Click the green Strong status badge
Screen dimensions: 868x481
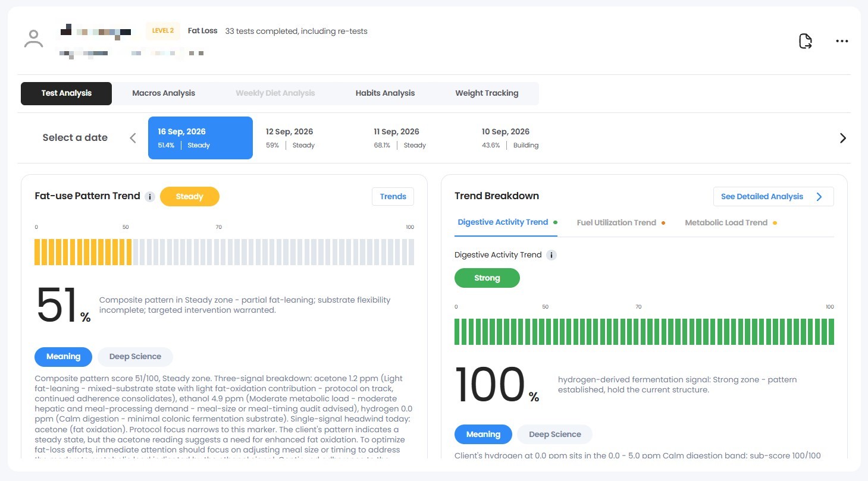tap(487, 278)
